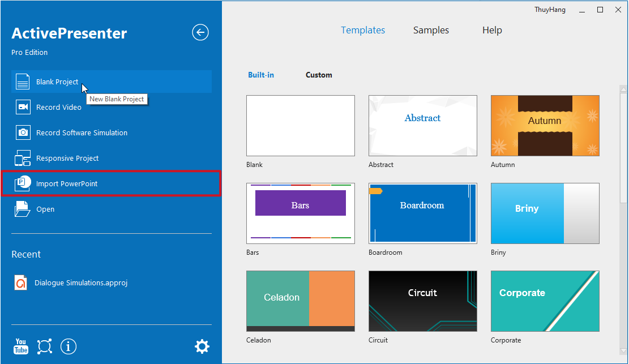Click the Dialogue Simulations file icon
Image resolution: width=629 pixels, height=364 pixels.
point(20,282)
